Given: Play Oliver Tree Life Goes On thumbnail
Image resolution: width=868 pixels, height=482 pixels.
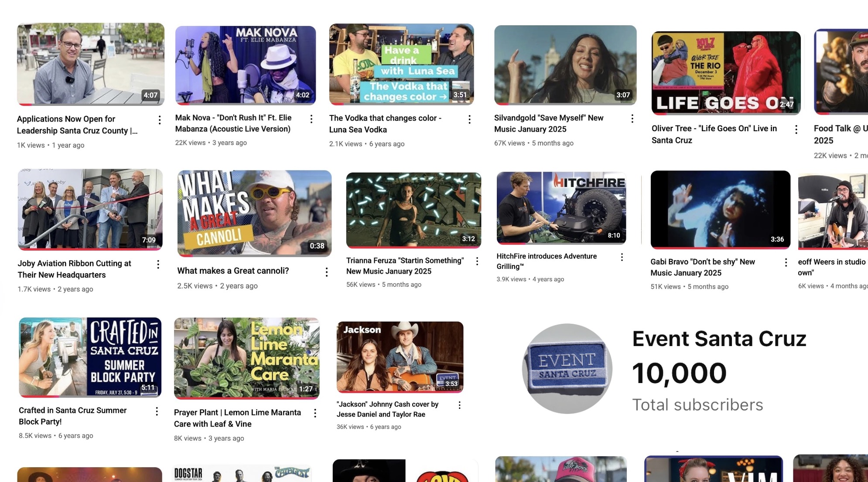Looking at the screenshot, I should [726, 73].
